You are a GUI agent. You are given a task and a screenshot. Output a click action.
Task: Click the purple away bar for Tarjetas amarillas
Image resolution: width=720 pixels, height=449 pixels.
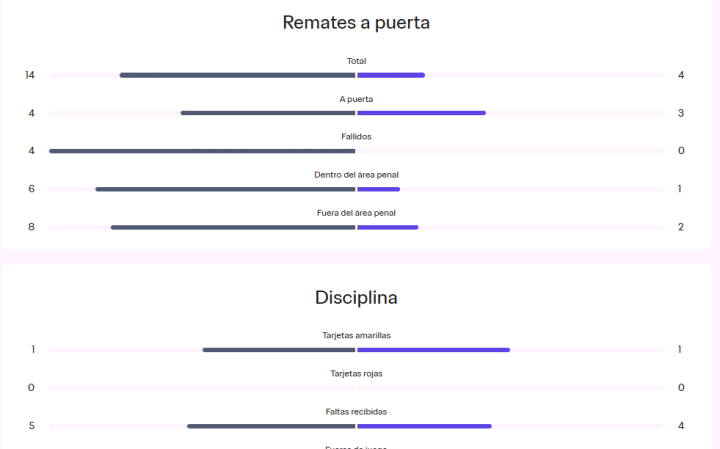coord(433,350)
